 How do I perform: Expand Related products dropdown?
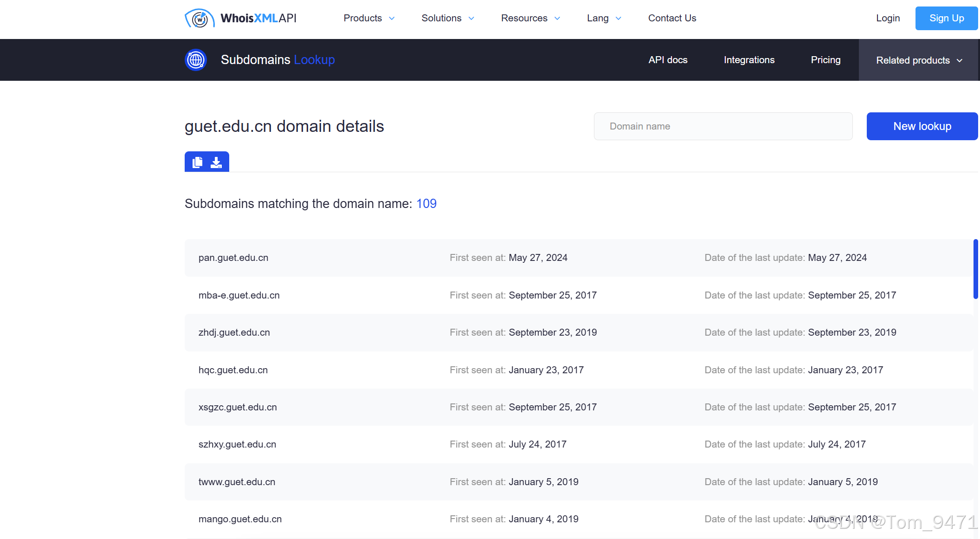tap(919, 60)
